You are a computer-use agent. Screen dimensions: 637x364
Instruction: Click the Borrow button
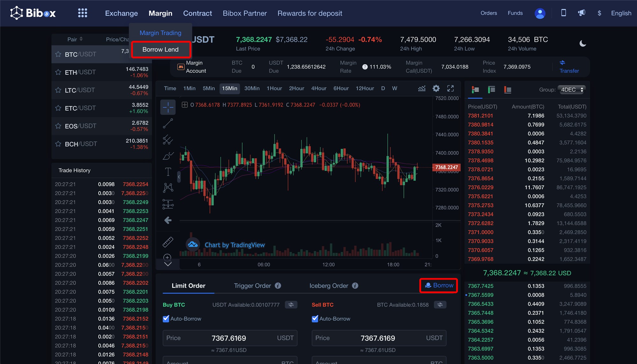[439, 285]
